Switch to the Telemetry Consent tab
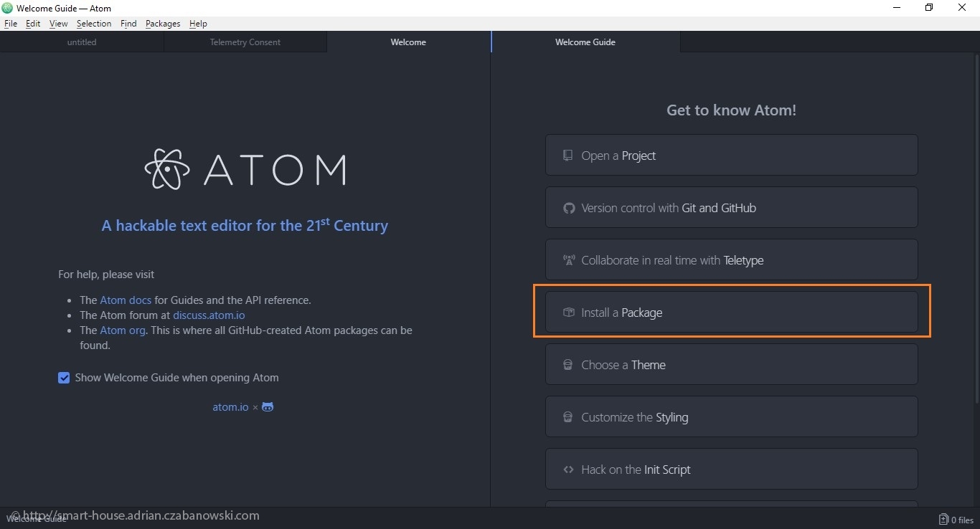 (245, 42)
